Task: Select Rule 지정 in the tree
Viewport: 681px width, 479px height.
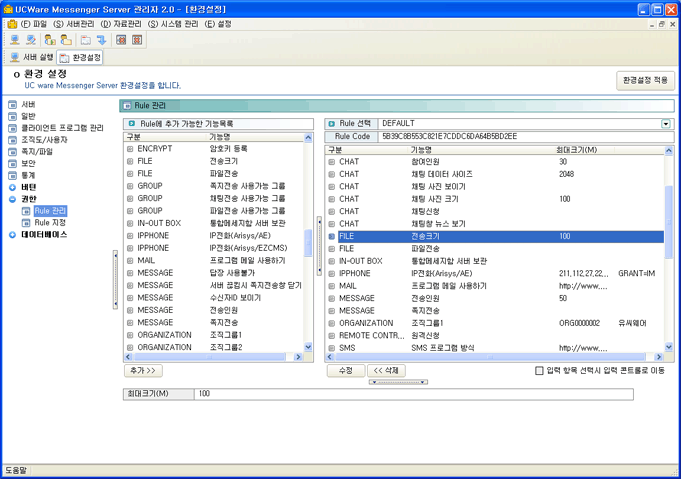Action: point(50,222)
